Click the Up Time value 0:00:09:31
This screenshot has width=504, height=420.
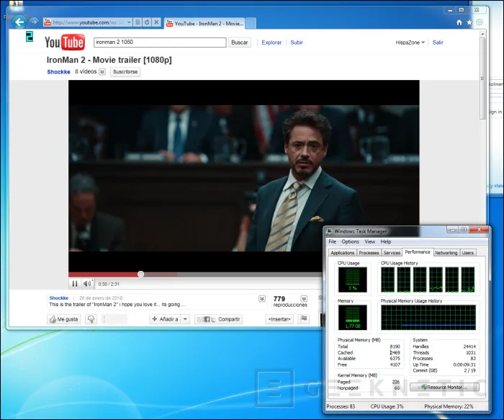pos(464,365)
